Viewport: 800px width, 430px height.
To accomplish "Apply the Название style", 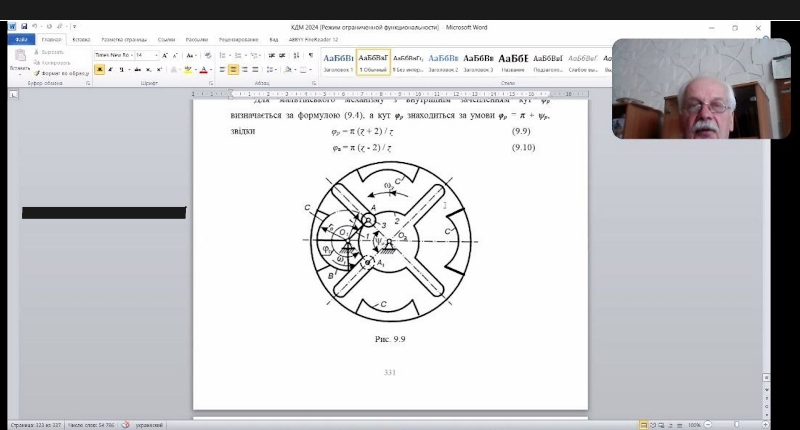I will [513, 62].
